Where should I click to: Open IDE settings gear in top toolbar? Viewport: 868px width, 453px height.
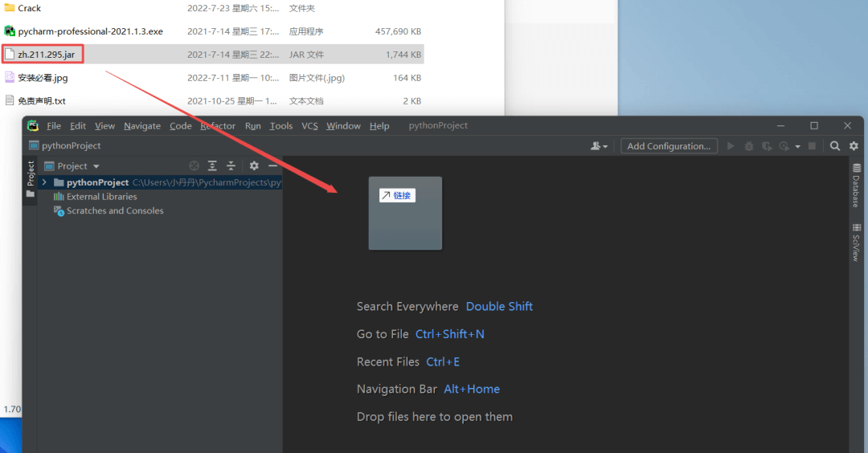[854, 146]
